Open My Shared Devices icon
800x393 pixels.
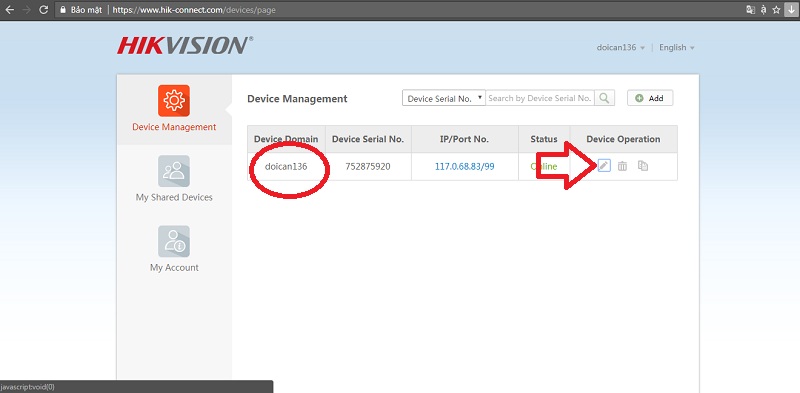point(174,171)
